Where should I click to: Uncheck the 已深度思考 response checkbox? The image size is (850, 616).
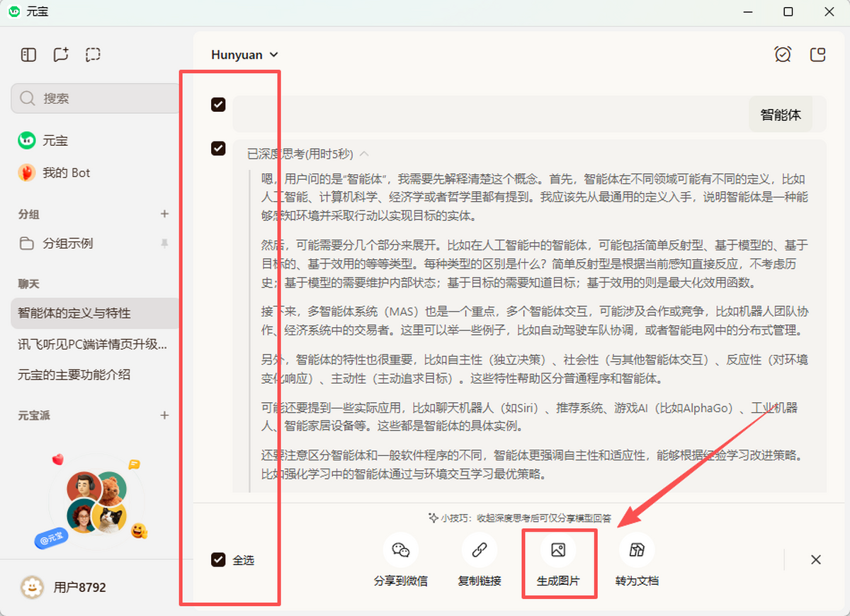coord(218,148)
